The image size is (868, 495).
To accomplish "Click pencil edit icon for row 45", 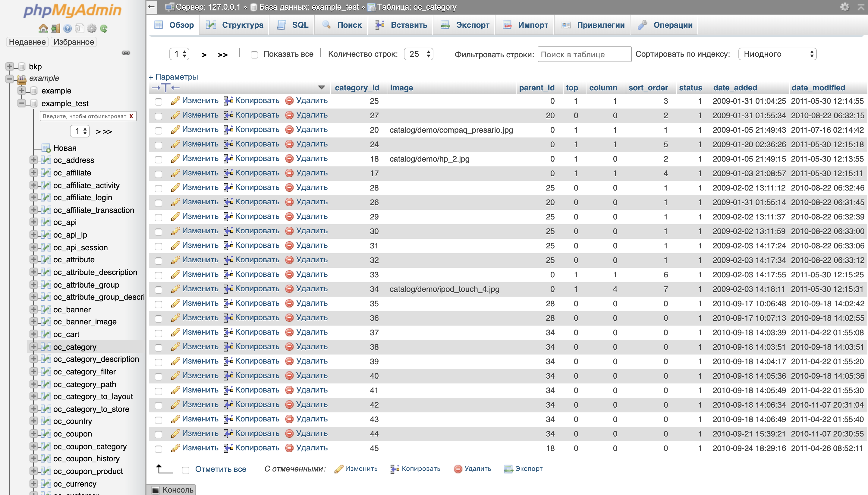I will [175, 448].
